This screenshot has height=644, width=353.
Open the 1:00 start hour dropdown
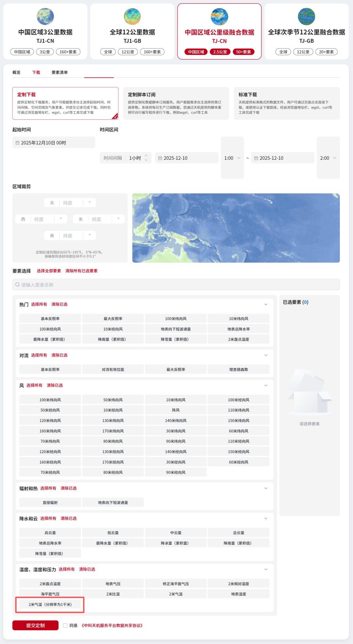click(x=232, y=158)
